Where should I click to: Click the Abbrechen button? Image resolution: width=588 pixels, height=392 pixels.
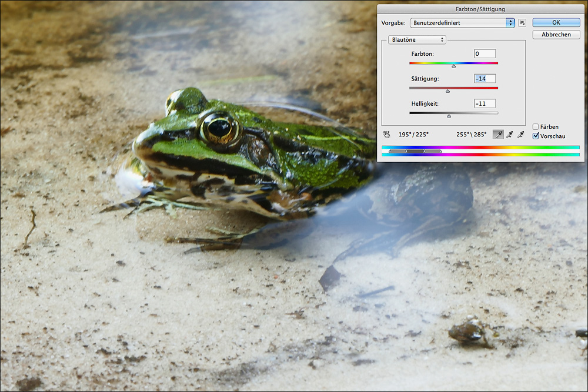pyautogui.click(x=556, y=35)
